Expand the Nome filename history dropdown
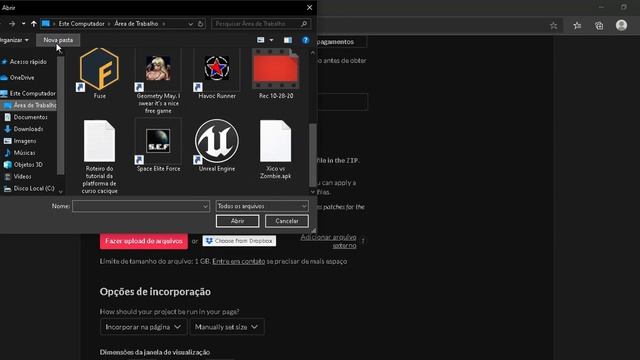The width and height of the screenshot is (640, 360). (x=205, y=207)
